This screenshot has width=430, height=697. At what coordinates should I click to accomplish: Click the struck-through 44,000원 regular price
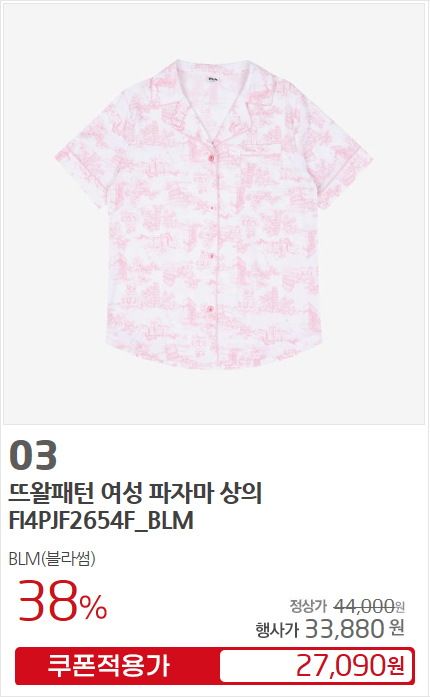click(369, 605)
